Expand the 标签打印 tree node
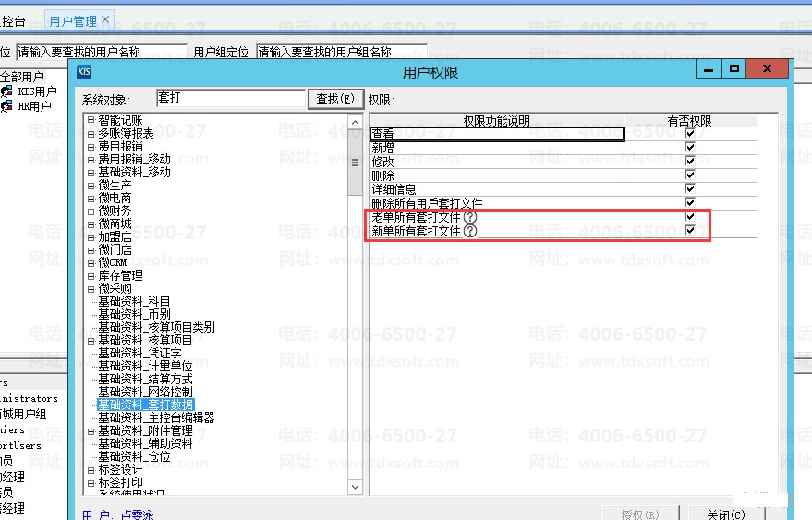Viewport: 812px width, 520px height. pyautogui.click(x=91, y=483)
